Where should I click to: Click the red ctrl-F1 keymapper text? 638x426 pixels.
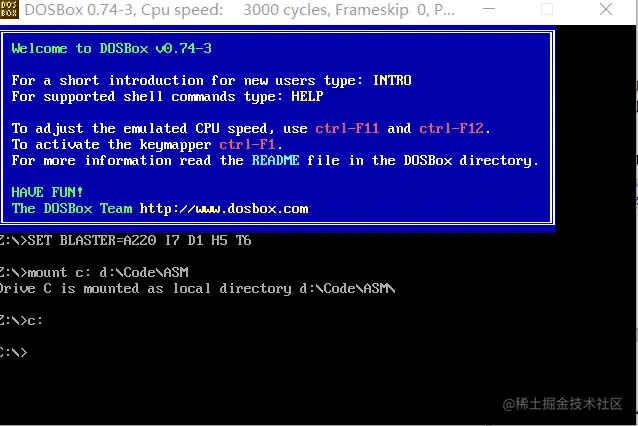pos(247,144)
